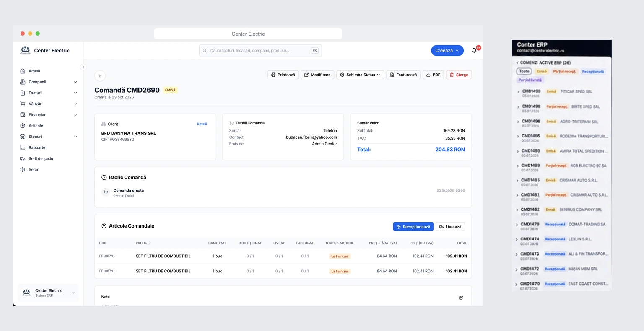Filter by Emisă in the Center ERP panel
This screenshot has height=331, width=644.
542,71
